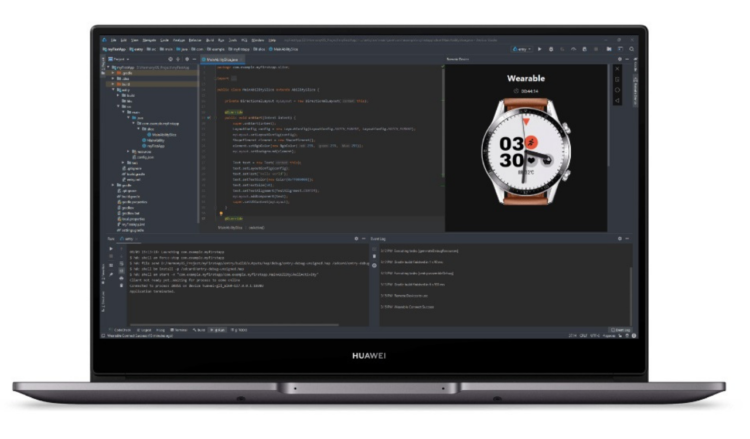750x439 pixels.
Task: Expand the .gradle folder in project tree
Action: (x=113, y=73)
